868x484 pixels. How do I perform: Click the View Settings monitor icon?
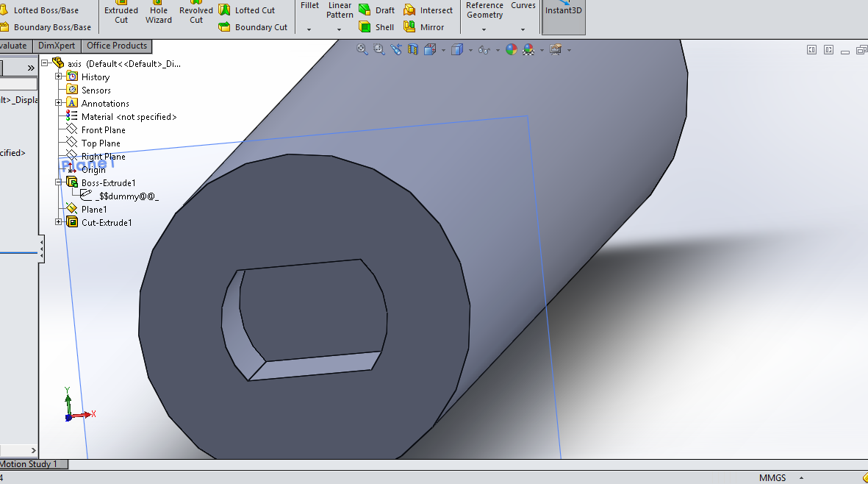(556, 49)
